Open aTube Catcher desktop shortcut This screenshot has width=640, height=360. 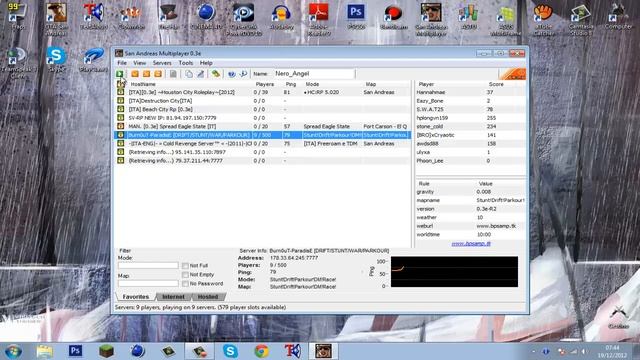(543, 18)
